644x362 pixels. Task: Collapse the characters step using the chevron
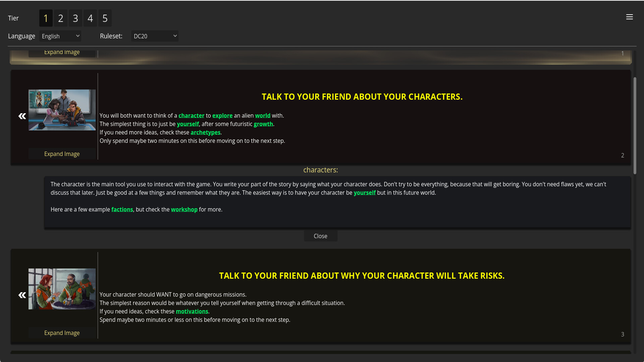click(x=21, y=116)
